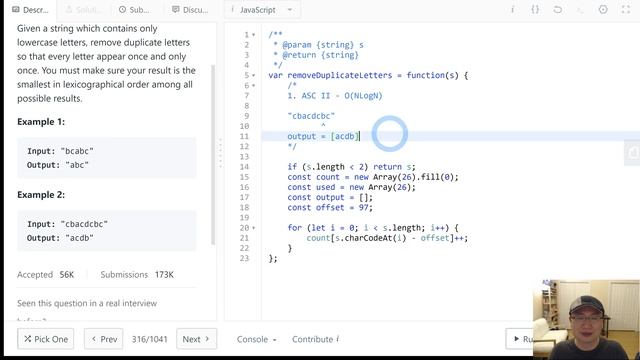
Task: Open the Console panel dropdown
Action: click(x=257, y=339)
